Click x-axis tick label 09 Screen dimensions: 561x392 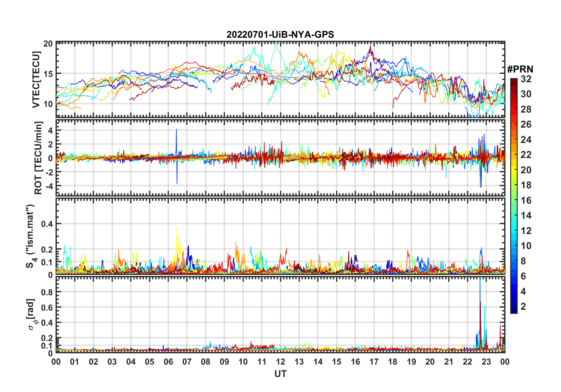pyautogui.click(x=224, y=362)
